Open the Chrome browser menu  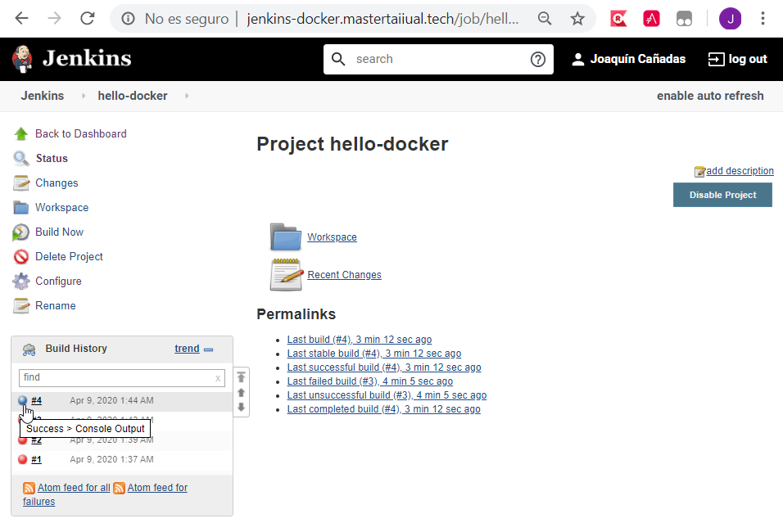click(763, 18)
